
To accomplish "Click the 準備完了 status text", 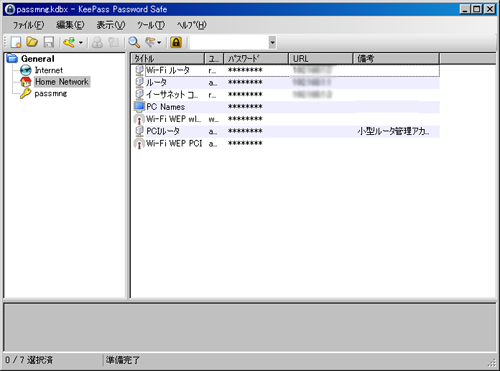I will [x=123, y=360].
